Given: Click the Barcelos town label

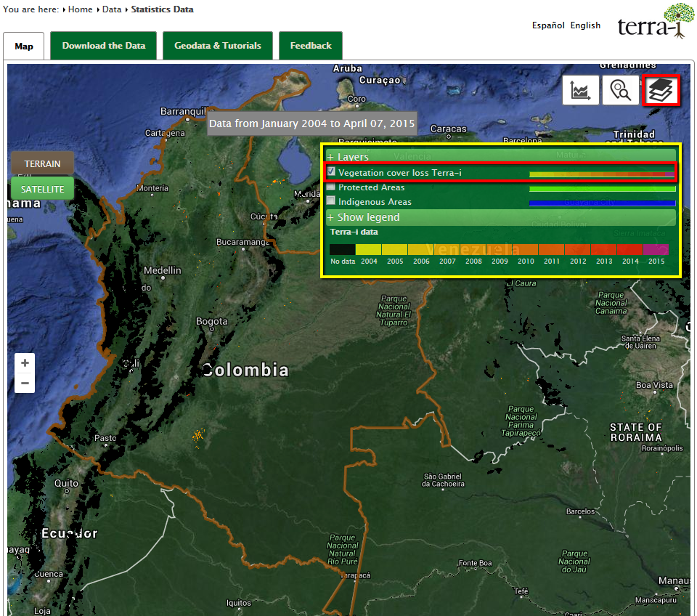Looking at the screenshot, I should click(580, 511).
